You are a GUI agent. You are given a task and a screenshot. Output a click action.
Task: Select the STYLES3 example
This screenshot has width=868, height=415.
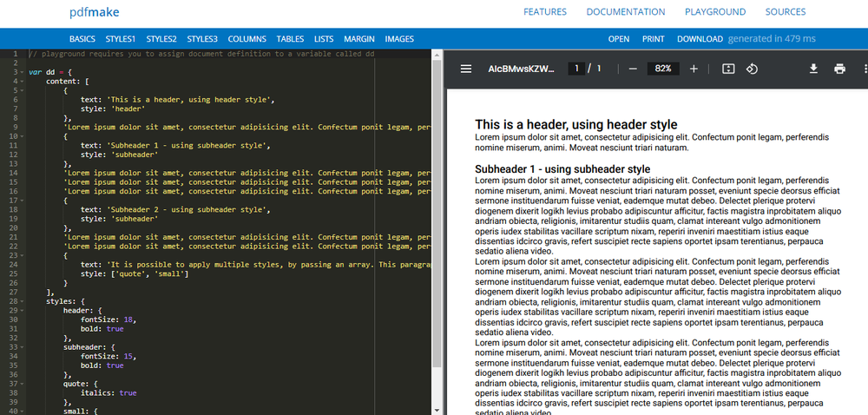(x=202, y=39)
